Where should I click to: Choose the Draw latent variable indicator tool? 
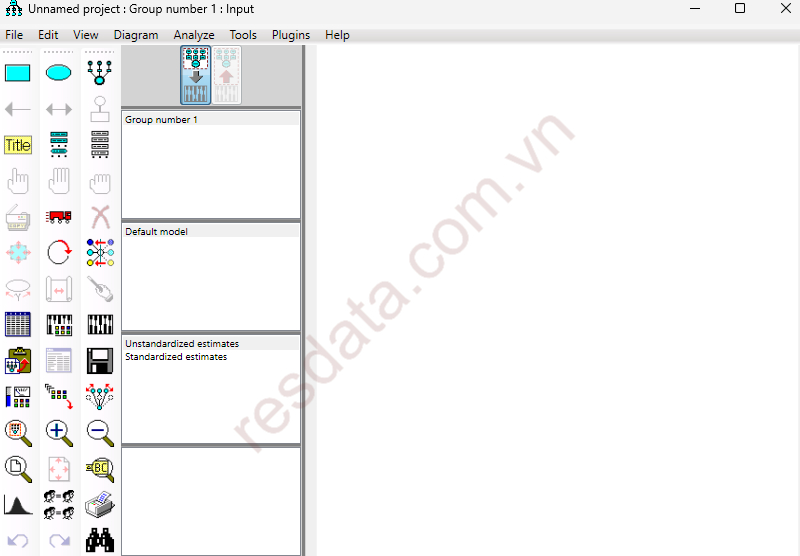[100, 73]
